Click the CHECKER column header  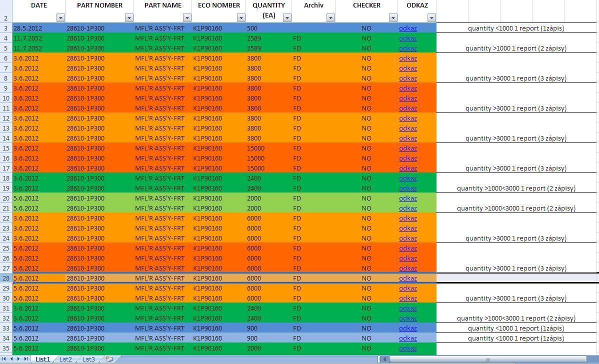point(366,5)
